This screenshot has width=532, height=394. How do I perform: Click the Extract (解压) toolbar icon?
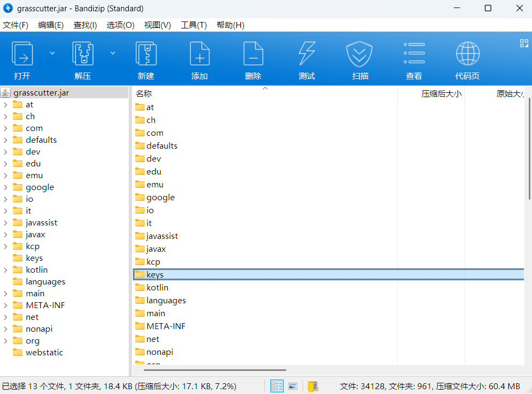[83, 54]
